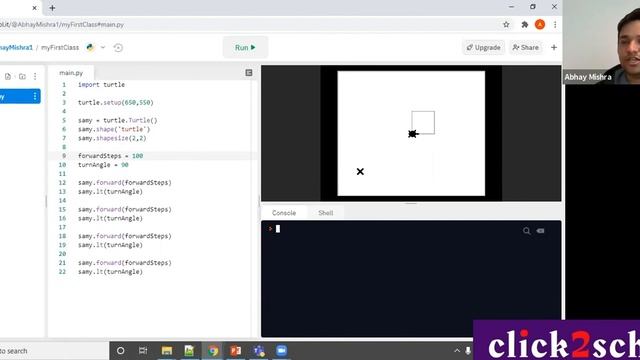Open a new browser tab
The image size is (640, 360).
52,8
